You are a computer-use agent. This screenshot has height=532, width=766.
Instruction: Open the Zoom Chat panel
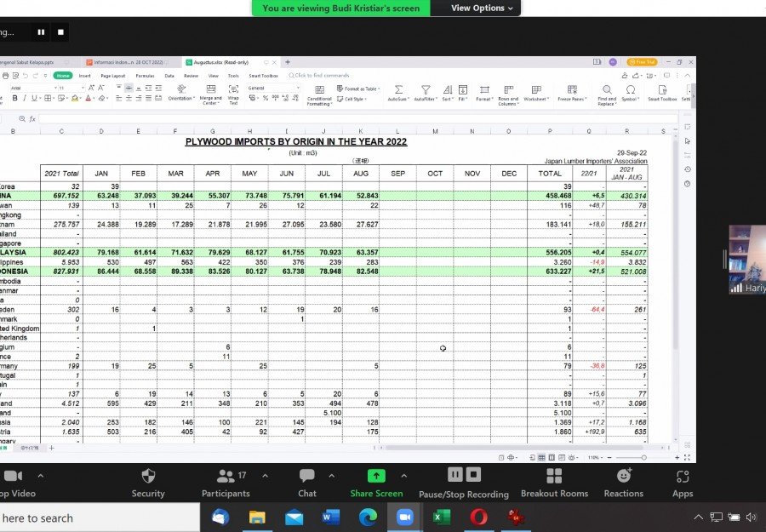pos(307,483)
